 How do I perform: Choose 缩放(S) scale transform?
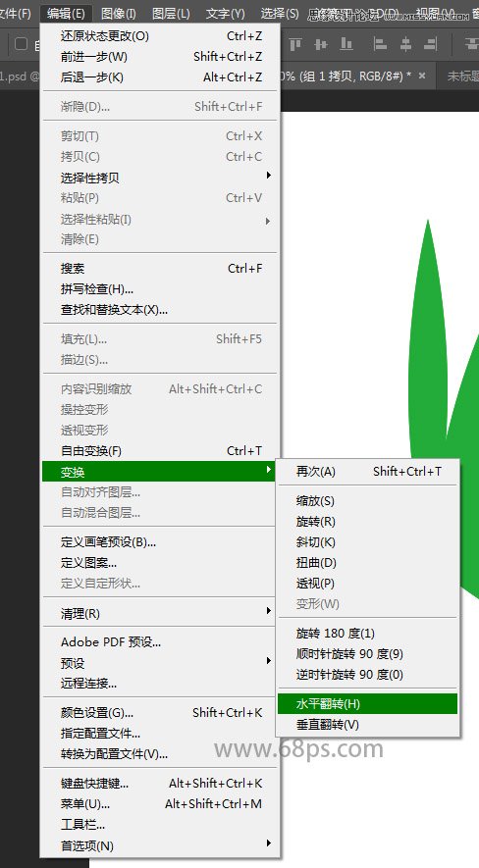(368, 501)
